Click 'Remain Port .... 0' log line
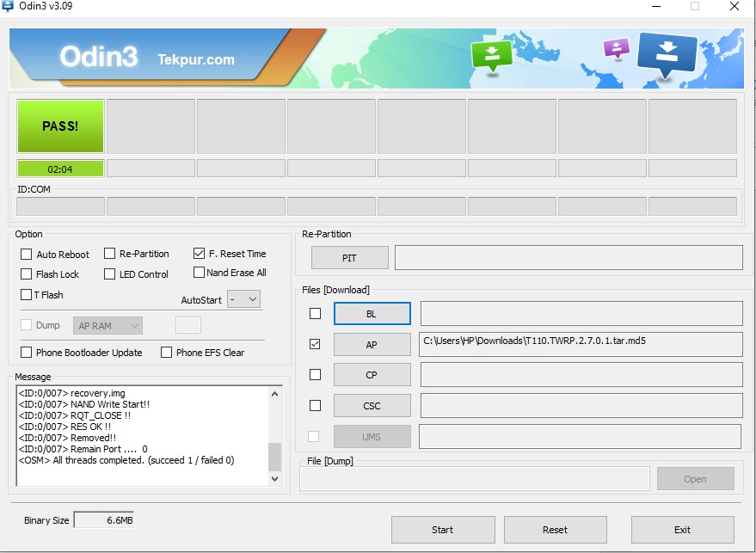This screenshot has width=756, height=553. coord(83,449)
